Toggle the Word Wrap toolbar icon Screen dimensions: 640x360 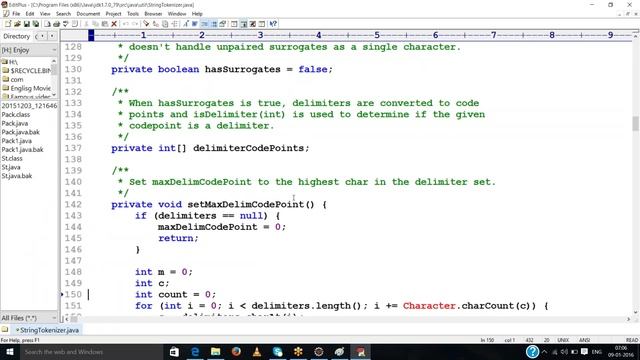pyautogui.click(x=195, y=24)
